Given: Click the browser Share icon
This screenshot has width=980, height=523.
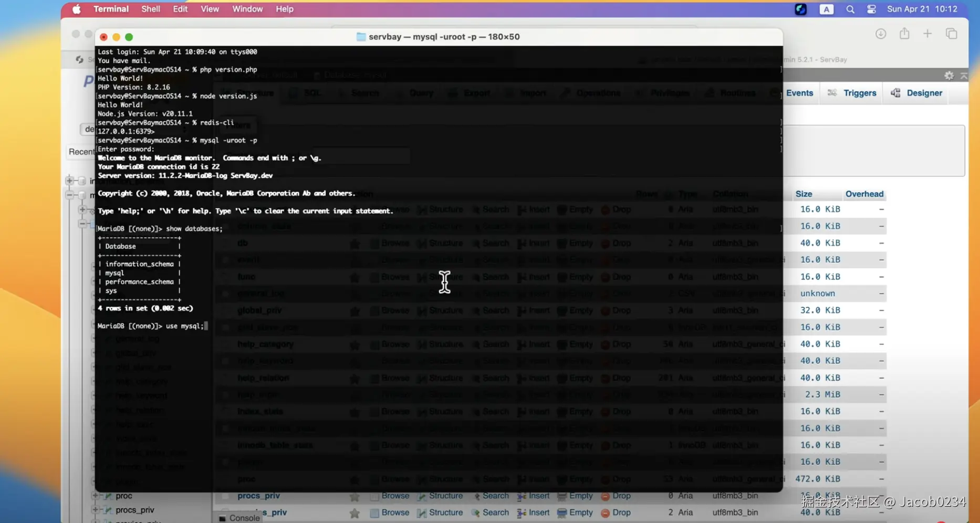Looking at the screenshot, I should [904, 34].
